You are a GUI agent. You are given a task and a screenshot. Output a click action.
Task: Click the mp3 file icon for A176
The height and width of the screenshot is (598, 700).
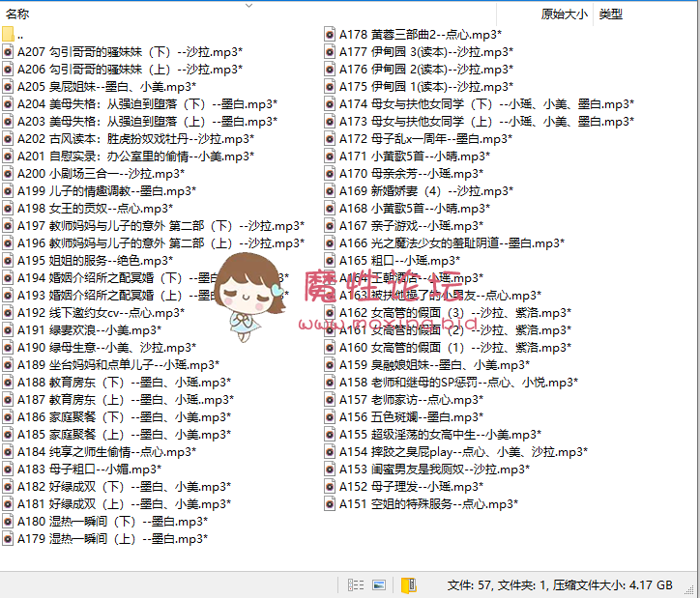(330, 70)
